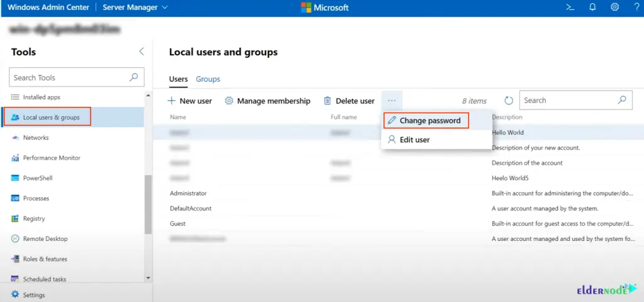The height and width of the screenshot is (302, 644).
Task: Select Local users & groups tool
Action: (72, 117)
